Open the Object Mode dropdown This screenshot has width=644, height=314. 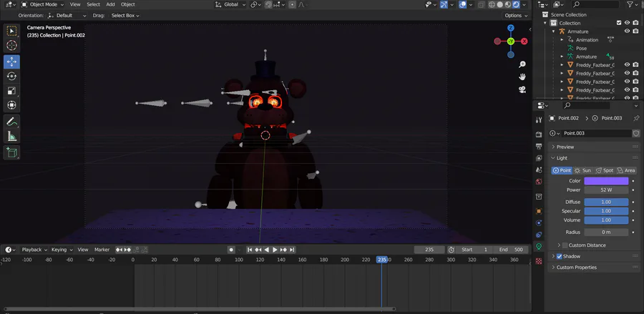pyautogui.click(x=43, y=4)
